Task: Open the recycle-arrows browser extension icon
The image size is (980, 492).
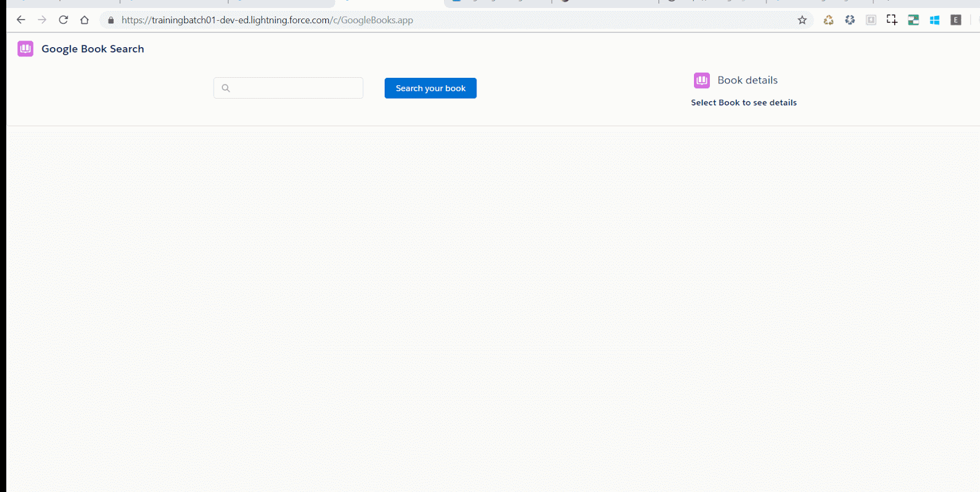Action: pyautogui.click(x=829, y=20)
